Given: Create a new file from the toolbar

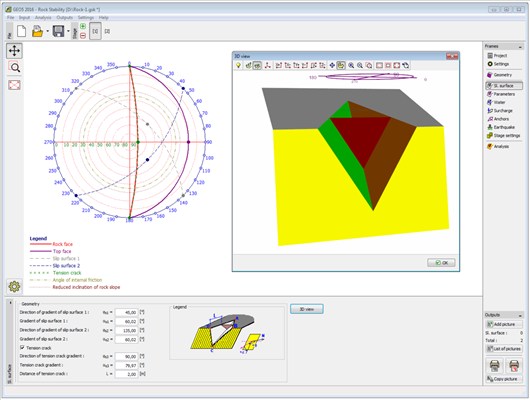Looking at the screenshot, I should 22,31.
